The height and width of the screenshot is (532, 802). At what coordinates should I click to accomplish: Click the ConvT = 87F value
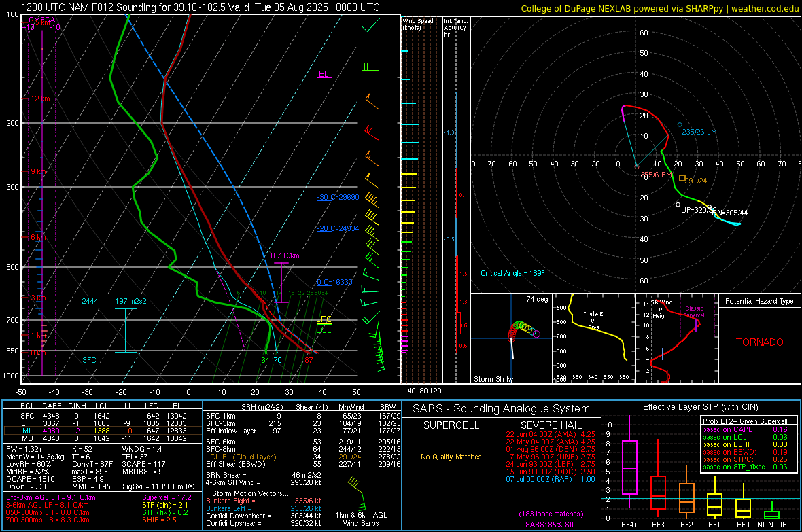92,464
